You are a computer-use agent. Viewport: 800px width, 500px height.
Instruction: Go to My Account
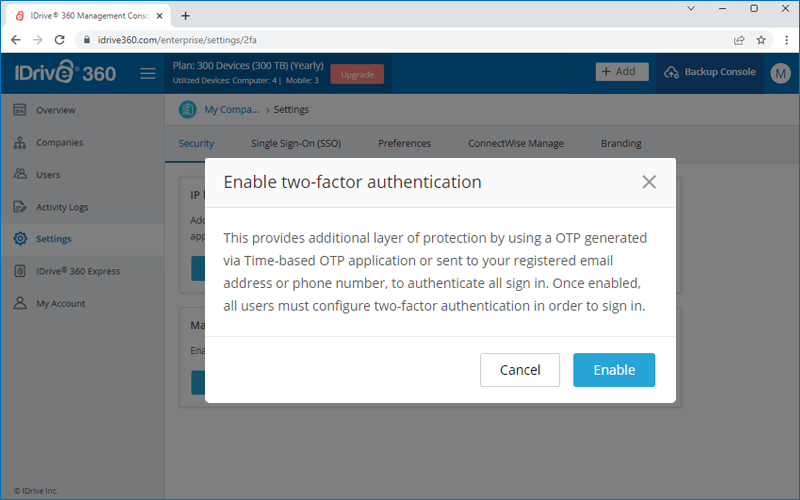(49, 303)
